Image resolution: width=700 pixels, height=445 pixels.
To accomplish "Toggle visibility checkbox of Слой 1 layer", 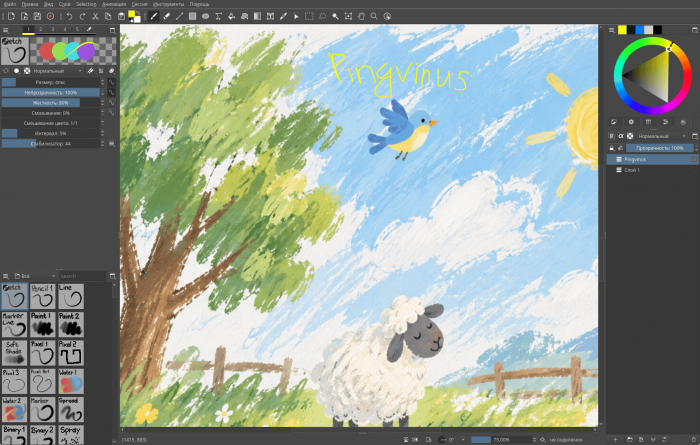I will 694,170.
